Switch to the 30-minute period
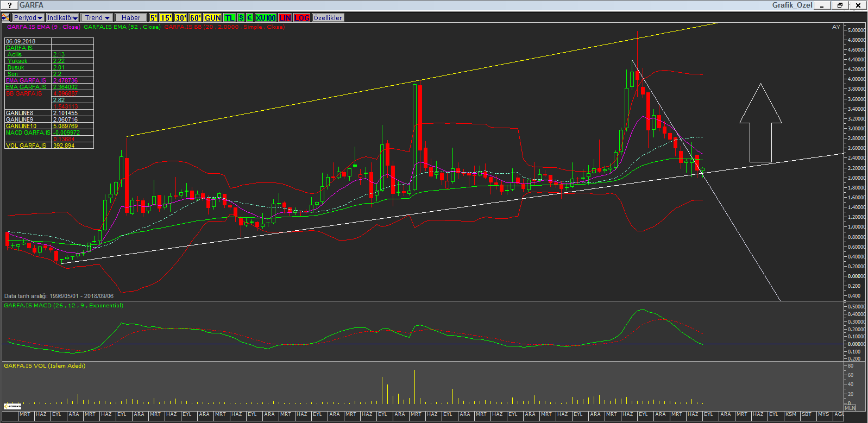The height and width of the screenshot is (423, 868). pos(181,18)
